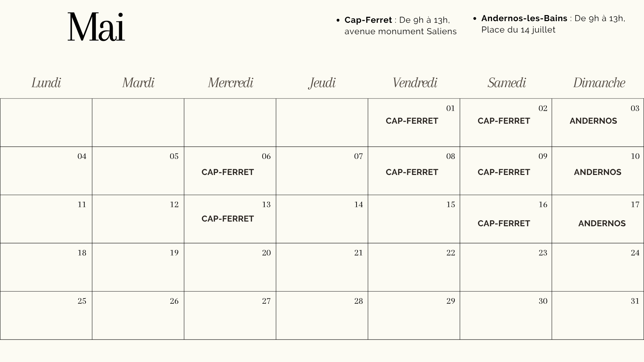Image resolution: width=644 pixels, height=362 pixels.
Task: Click the date number 31
Action: pyautogui.click(x=635, y=301)
